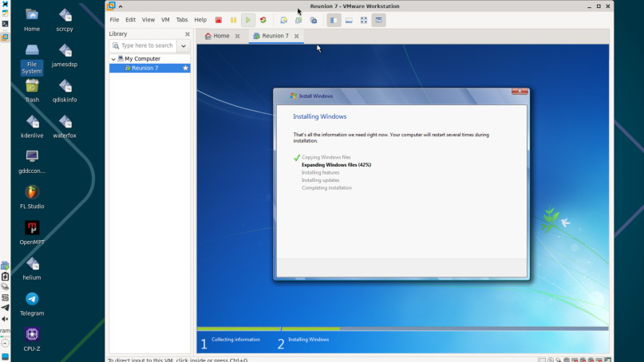The width and height of the screenshot is (644, 362).
Task: Open the Snapshot Manager icon
Action: (x=314, y=20)
